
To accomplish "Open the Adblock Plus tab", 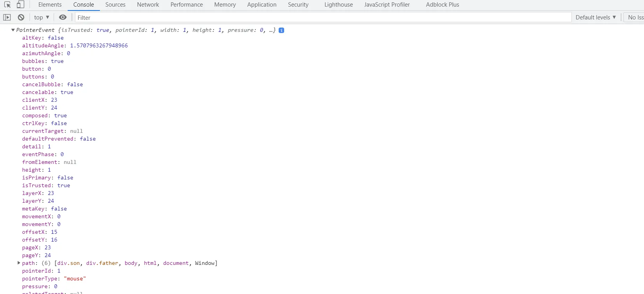I will click(x=443, y=5).
